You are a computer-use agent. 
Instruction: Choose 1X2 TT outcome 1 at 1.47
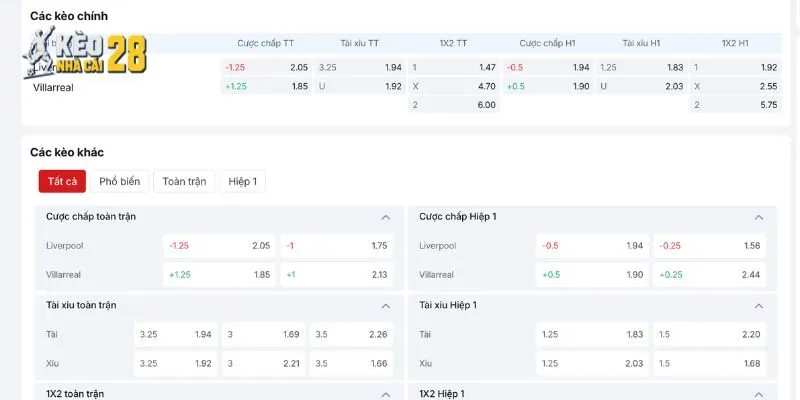click(x=454, y=67)
